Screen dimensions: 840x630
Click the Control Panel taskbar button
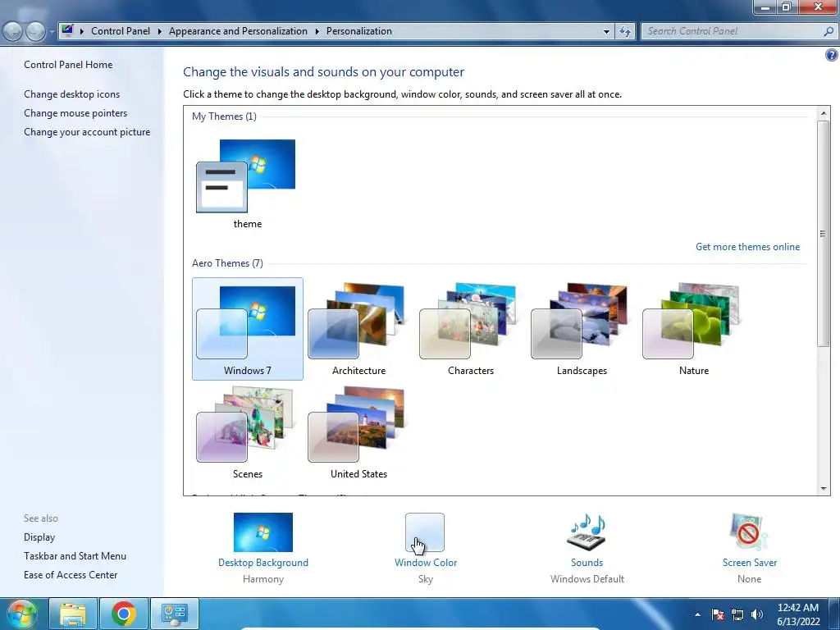175,614
